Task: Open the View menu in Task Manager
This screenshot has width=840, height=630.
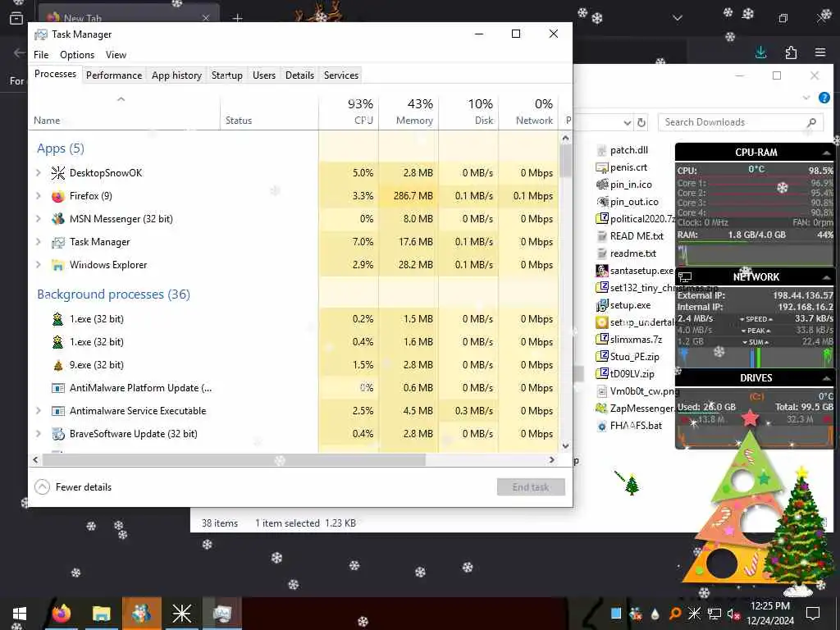Action: [116, 55]
